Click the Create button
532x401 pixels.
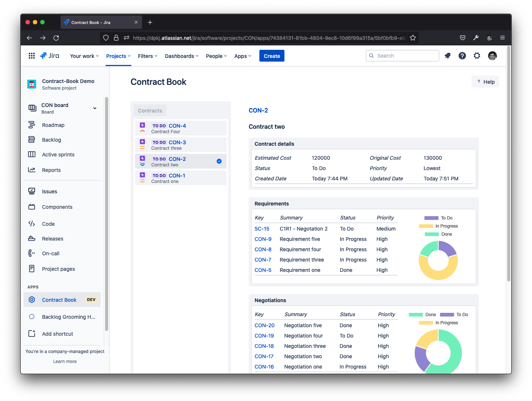(272, 56)
